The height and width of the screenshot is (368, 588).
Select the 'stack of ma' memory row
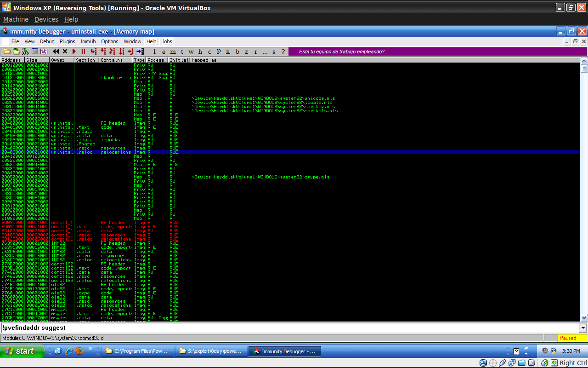point(290,78)
